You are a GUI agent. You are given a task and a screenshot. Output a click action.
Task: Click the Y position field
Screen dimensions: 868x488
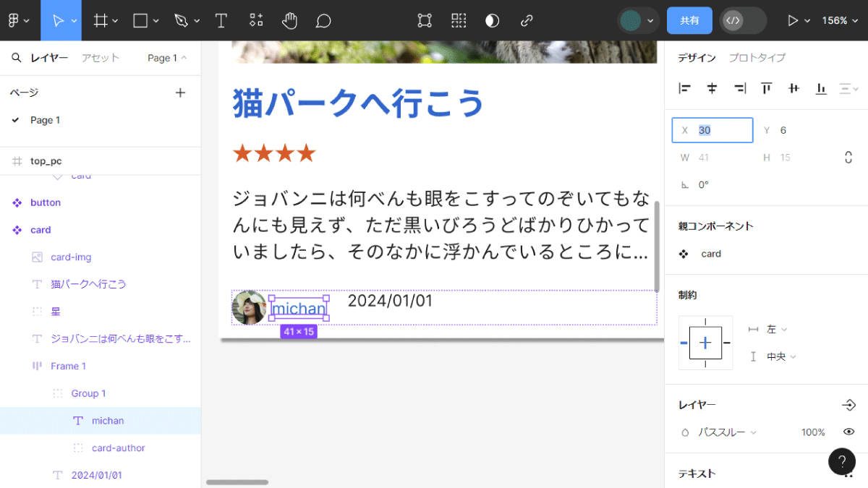[x=794, y=130]
